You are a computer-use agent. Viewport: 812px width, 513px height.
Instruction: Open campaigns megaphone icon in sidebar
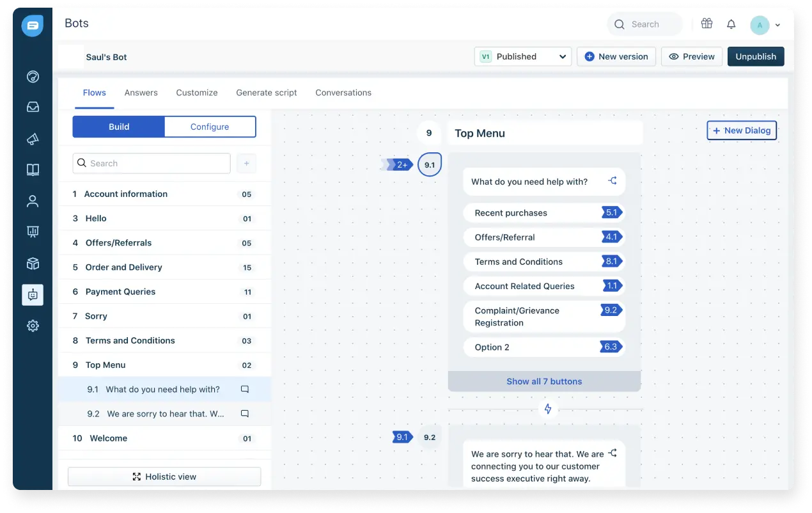pos(33,139)
